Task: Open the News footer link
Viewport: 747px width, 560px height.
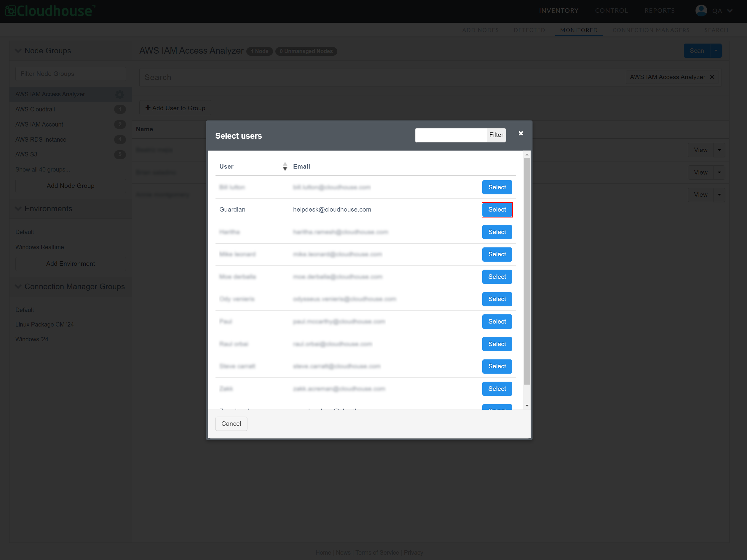Action: tap(343, 553)
